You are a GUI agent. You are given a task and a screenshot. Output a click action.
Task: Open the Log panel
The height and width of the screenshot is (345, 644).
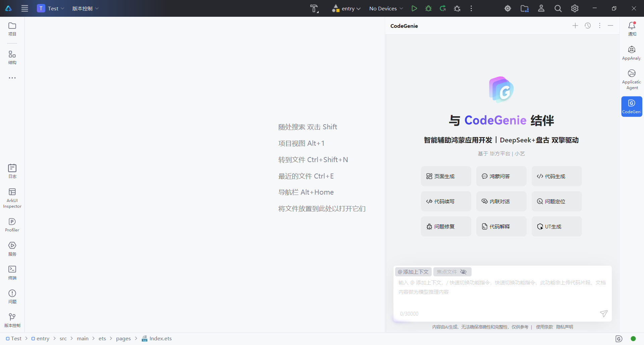coord(12,171)
